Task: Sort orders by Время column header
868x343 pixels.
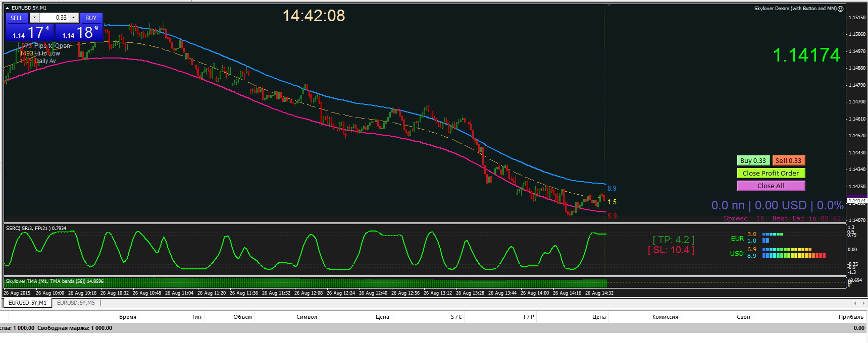Action: [128, 317]
